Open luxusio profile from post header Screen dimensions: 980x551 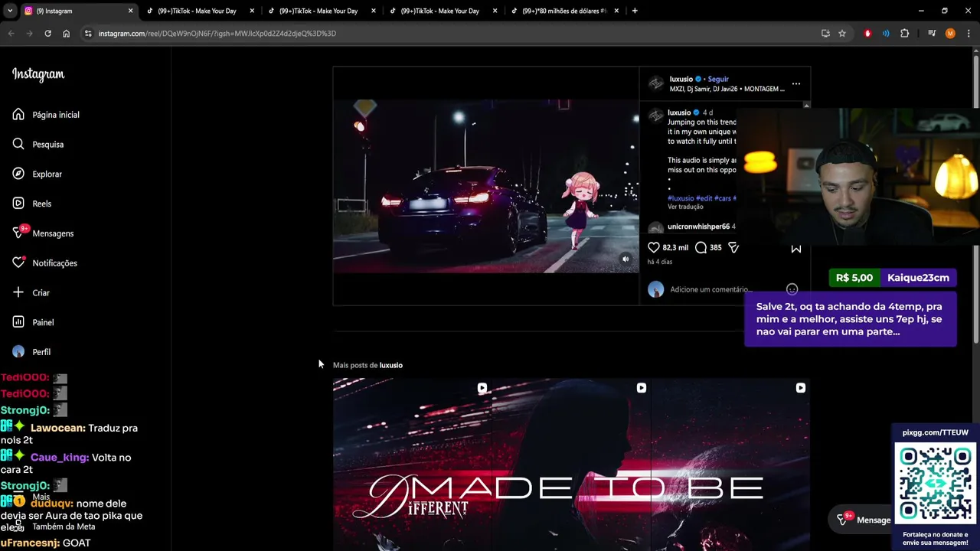pyautogui.click(x=681, y=79)
